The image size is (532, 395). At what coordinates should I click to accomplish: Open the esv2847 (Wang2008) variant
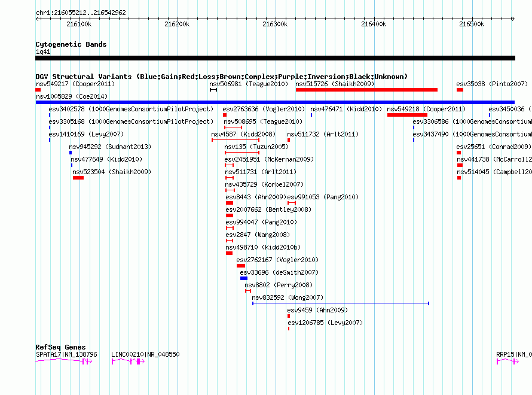point(258,235)
